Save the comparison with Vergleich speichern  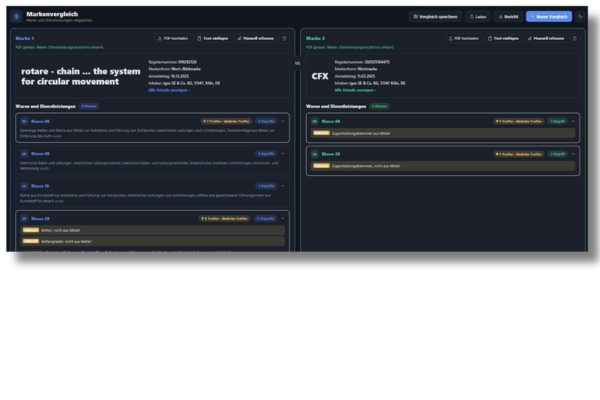point(435,17)
